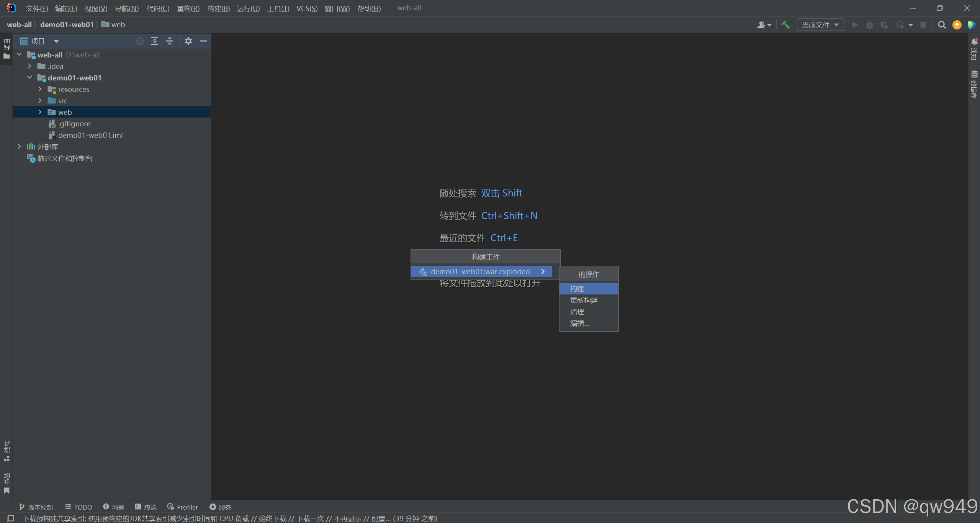Click the green hammer Build Project icon

tap(785, 25)
